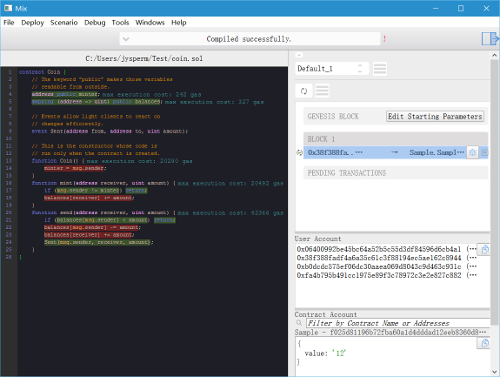
Task: Click the right panel vertical scrollbar thumb
Action: (x=494, y=192)
